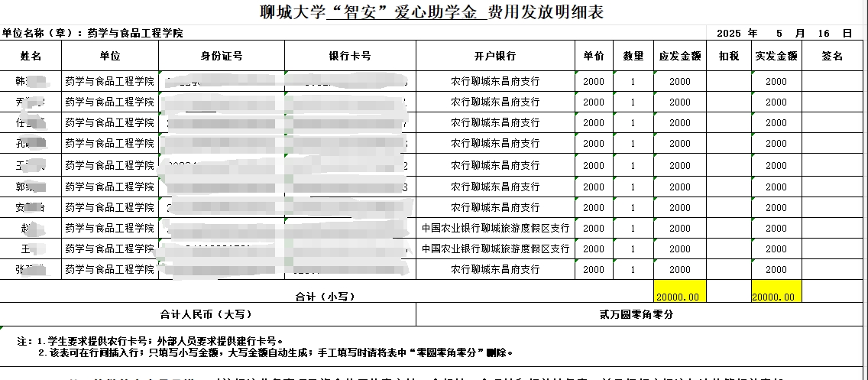Image resolution: width=868 pixels, height=380 pixels.
Task: Click the 扣税 header cell
Action: click(729, 56)
